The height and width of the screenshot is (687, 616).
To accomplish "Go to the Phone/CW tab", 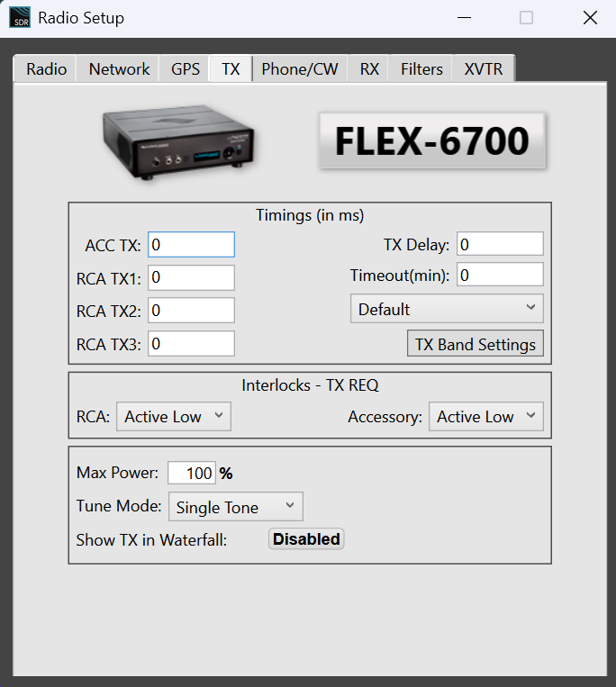I will (300, 68).
